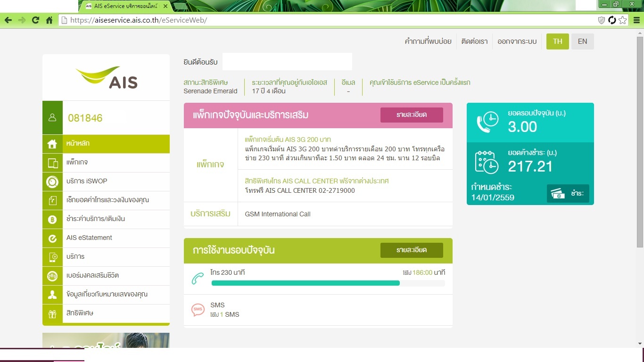Click the AIS logo in the sidebar
This screenshot has height=362, width=644.
tap(106, 78)
